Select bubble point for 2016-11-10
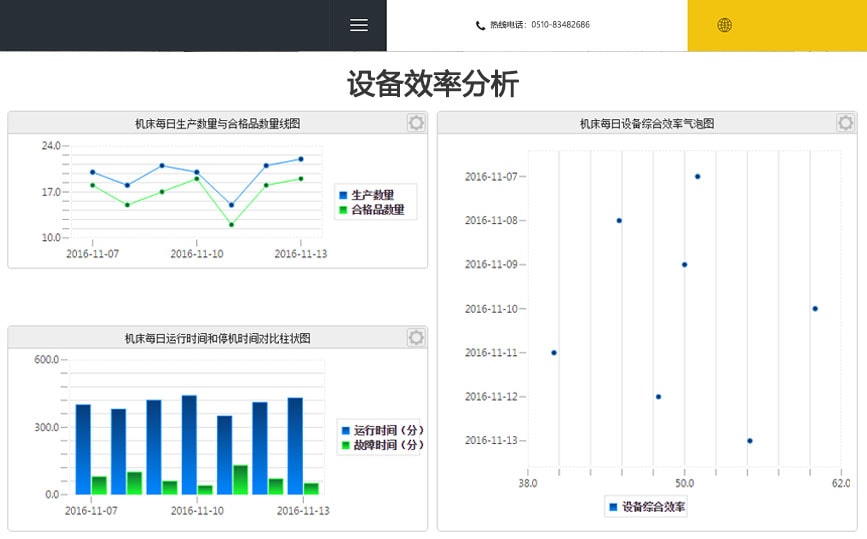This screenshot has height=539, width=867. (x=815, y=308)
